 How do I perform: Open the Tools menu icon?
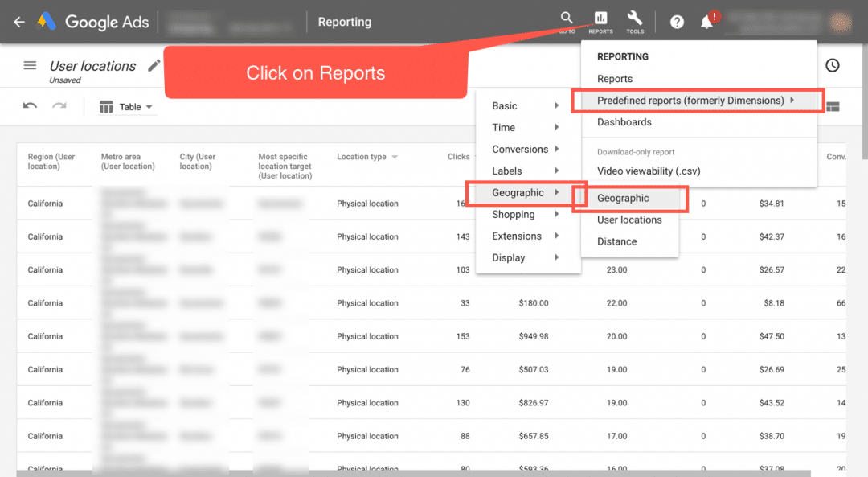point(635,19)
